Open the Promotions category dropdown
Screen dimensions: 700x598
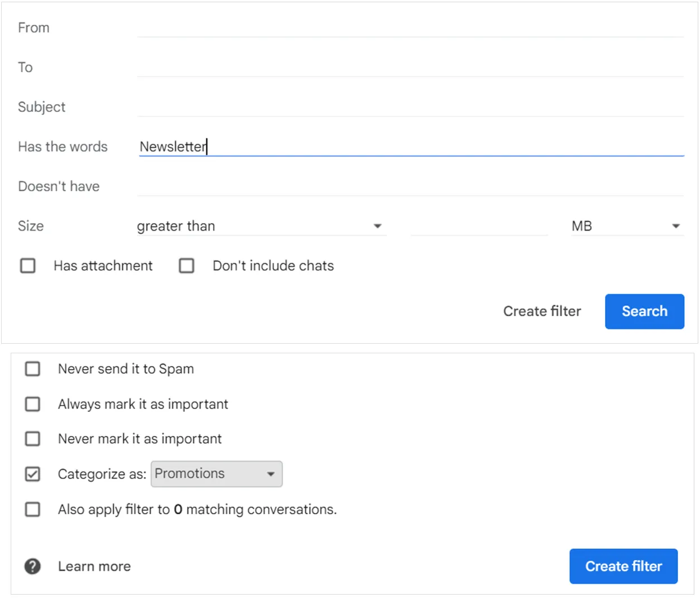pyautogui.click(x=216, y=474)
